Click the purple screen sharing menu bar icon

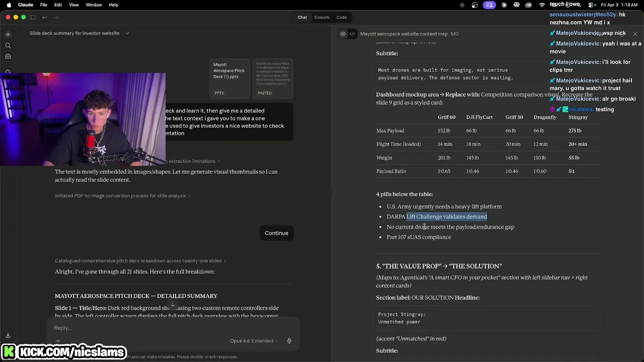click(490, 5)
